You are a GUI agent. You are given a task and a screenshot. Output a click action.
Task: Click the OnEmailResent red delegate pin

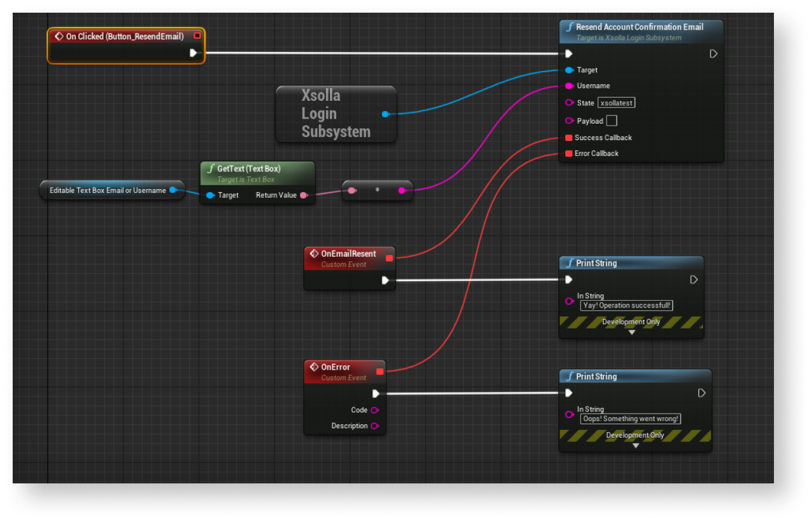390,258
